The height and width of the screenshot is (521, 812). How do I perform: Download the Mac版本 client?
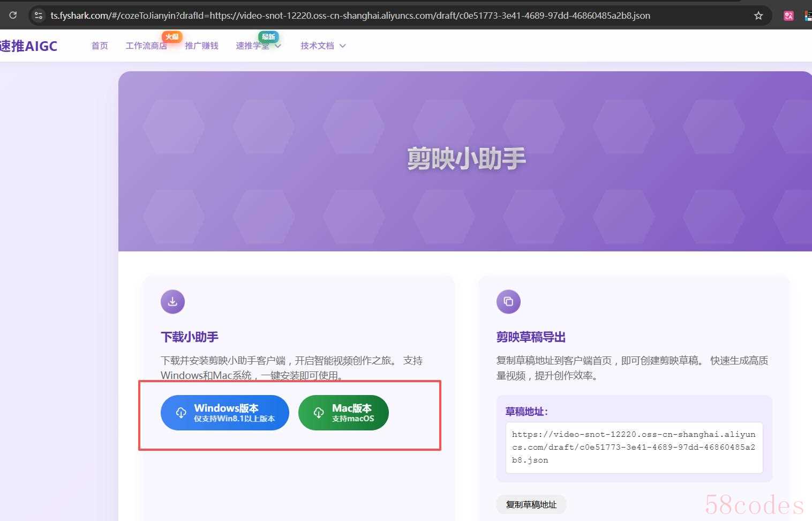point(343,413)
